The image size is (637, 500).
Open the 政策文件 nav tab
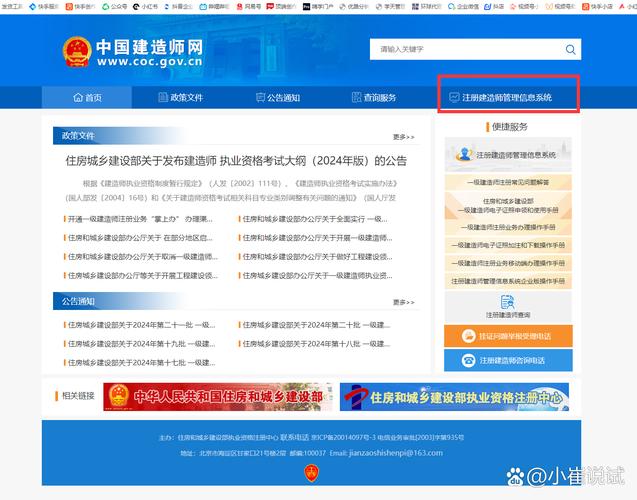pos(180,97)
